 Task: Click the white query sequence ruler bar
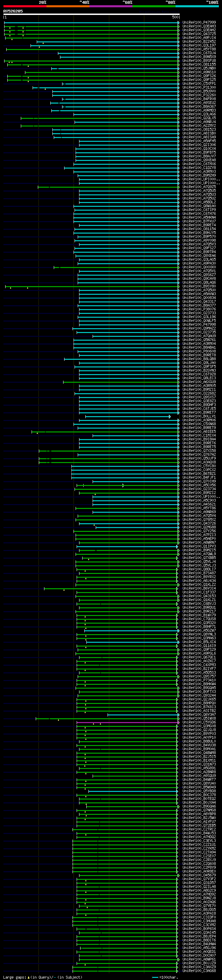(x=92, y=15)
